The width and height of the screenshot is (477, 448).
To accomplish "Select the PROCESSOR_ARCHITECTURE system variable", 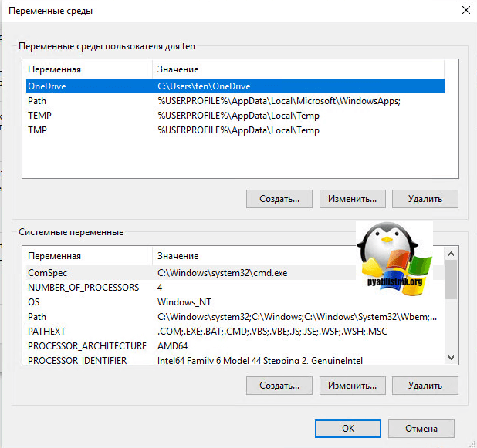I will 235,346.
